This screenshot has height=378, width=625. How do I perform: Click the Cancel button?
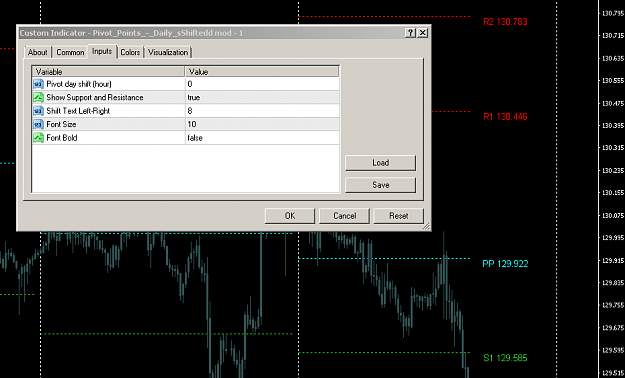coord(344,216)
